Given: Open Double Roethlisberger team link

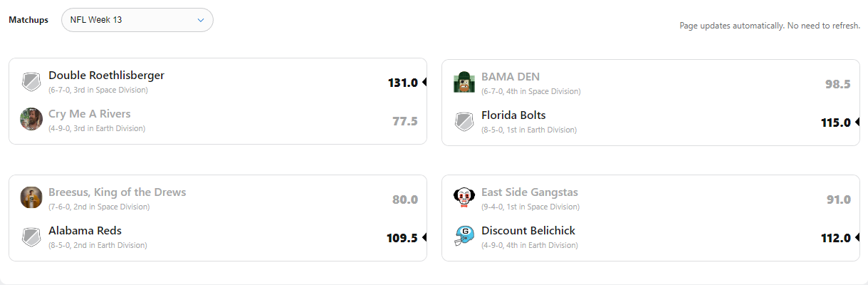Looking at the screenshot, I should pos(106,76).
